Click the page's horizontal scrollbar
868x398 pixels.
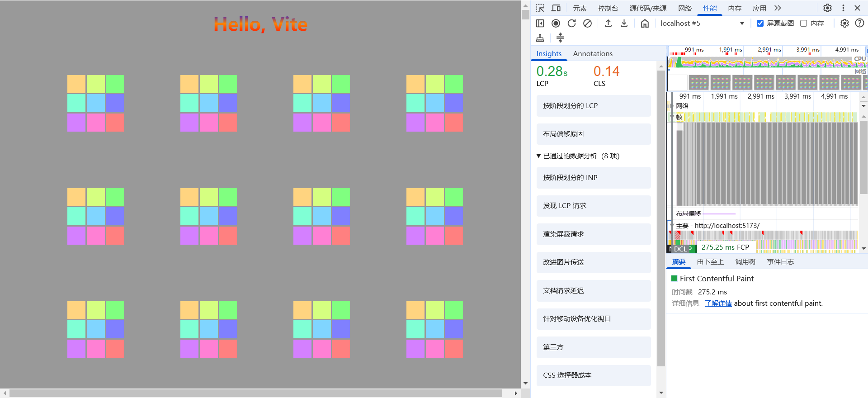click(256, 393)
